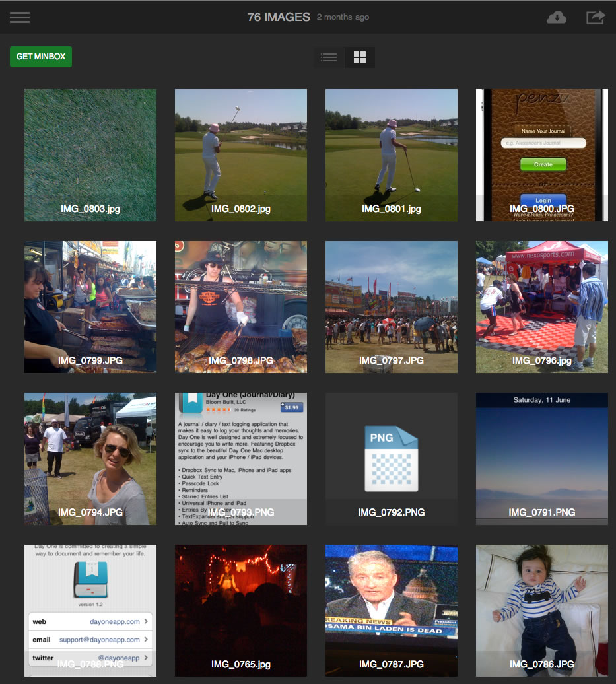Open thumbnail IMG_0788.PNG
Screen dimensions: 616x684
tap(90, 610)
